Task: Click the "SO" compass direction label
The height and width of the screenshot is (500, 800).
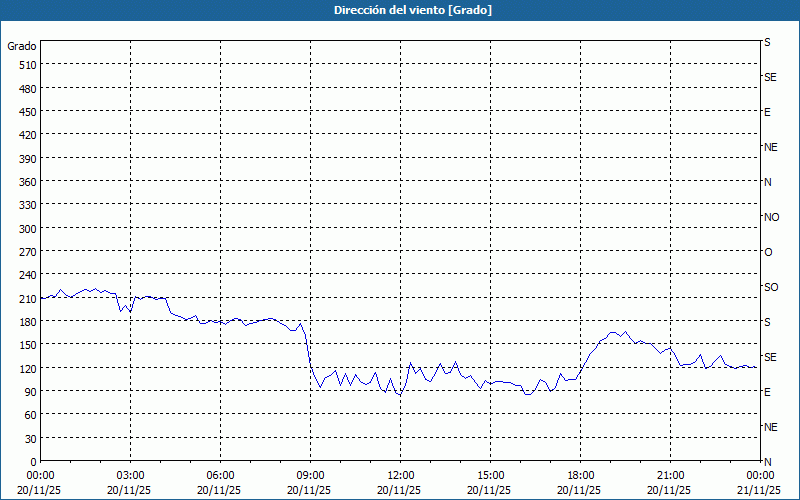Action: pos(771,287)
